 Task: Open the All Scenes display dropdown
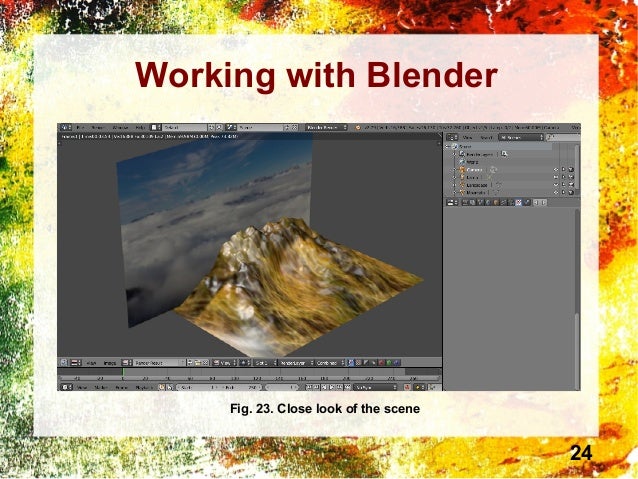pos(521,137)
